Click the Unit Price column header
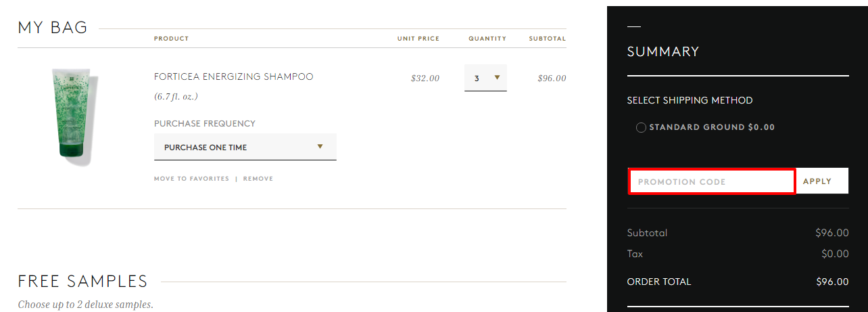This screenshot has width=868, height=312. coord(418,39)
